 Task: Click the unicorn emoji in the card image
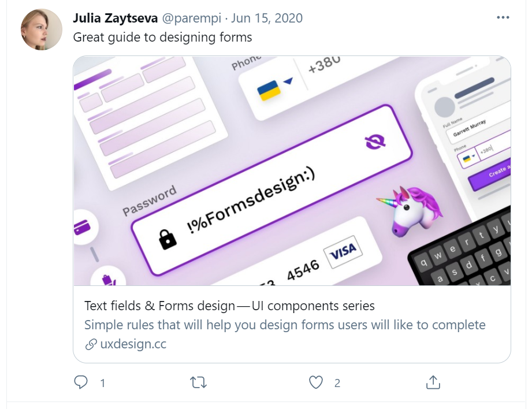(x=411, y=211)
